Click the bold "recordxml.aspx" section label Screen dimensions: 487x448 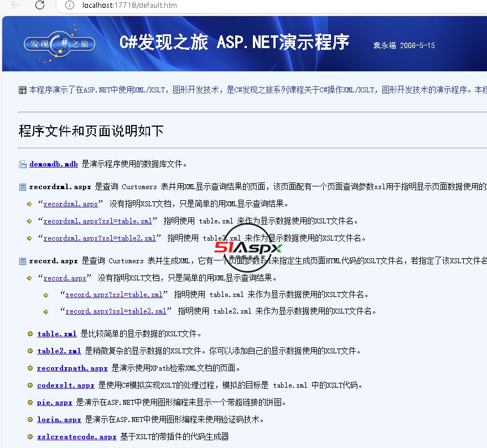tap(60, 187)
